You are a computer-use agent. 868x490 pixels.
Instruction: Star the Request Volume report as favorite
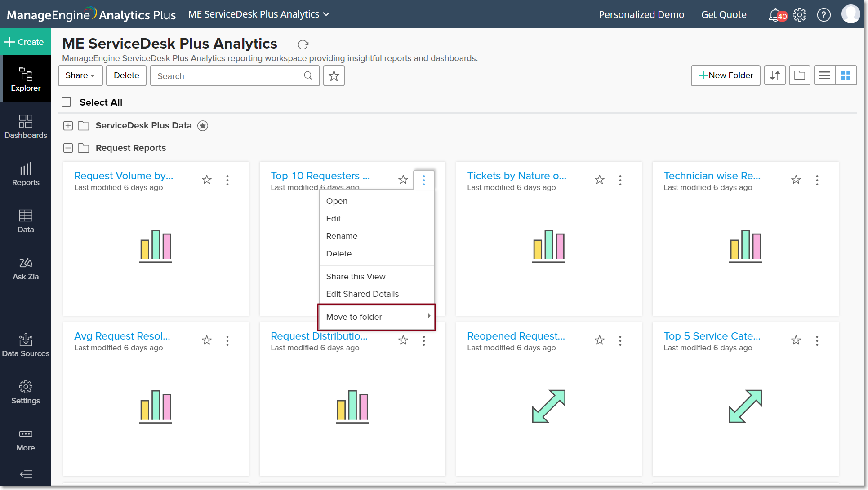[207, 180]
